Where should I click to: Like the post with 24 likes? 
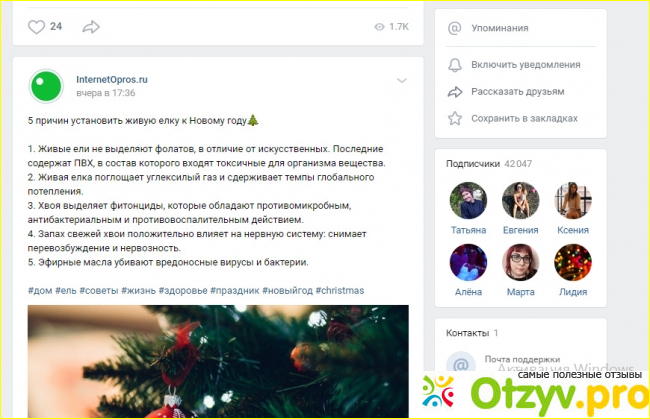(x=36, y=27)
